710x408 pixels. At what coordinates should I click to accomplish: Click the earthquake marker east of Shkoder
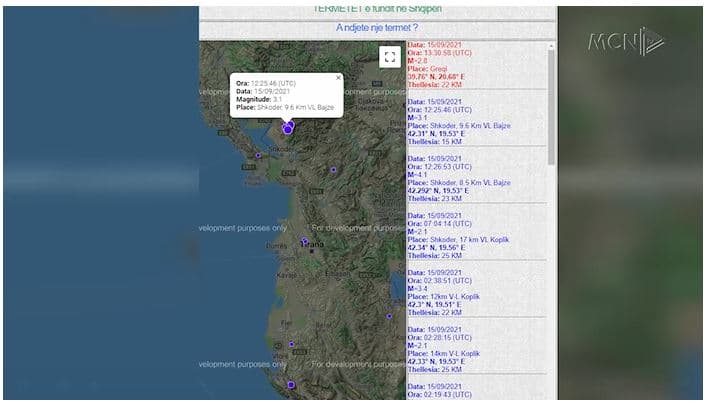[333, 170]
